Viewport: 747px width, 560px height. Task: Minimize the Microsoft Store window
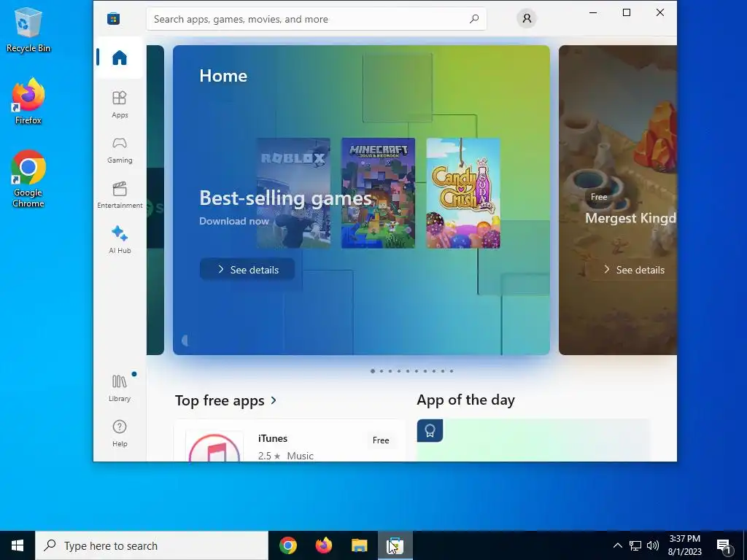[x=593, y=12]
